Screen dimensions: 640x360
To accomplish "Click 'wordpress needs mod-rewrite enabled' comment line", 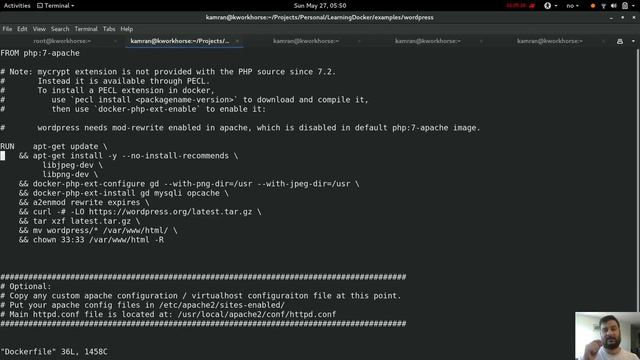I will (x=240, y=128).
